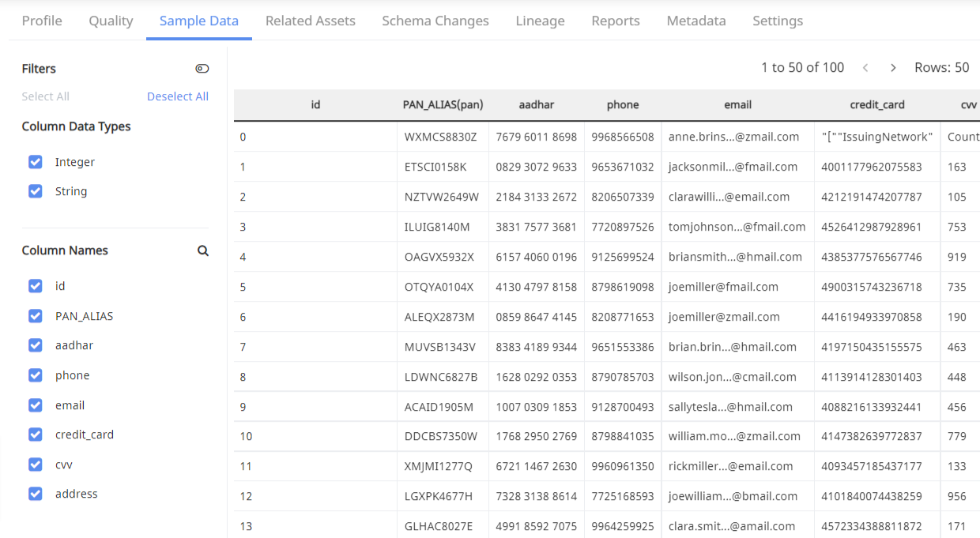Open the Rows: 50 selector
Image resolution: width=980 pixels, height=538 pixels.
coord(941,67)
